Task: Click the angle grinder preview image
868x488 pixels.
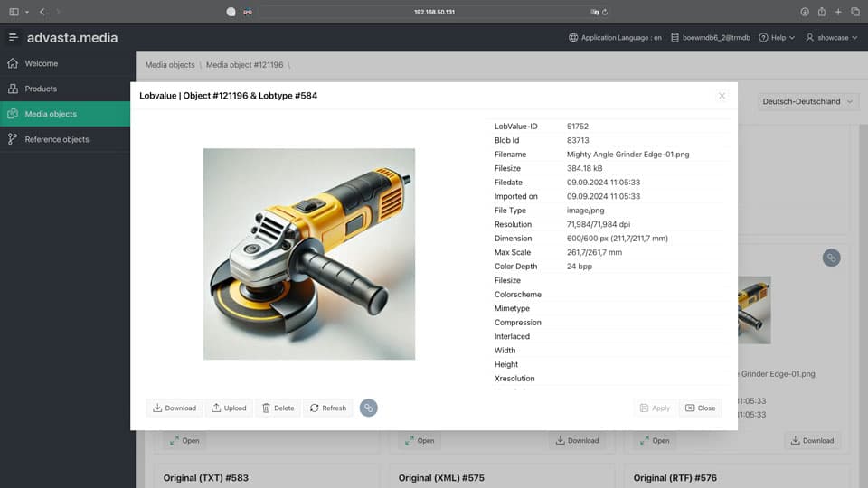Action: coord(309,254)
